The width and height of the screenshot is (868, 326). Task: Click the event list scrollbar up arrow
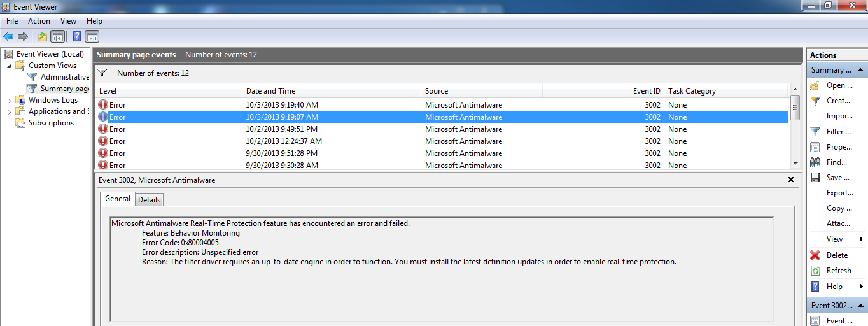pyautogui.click(x=795, y=90)
